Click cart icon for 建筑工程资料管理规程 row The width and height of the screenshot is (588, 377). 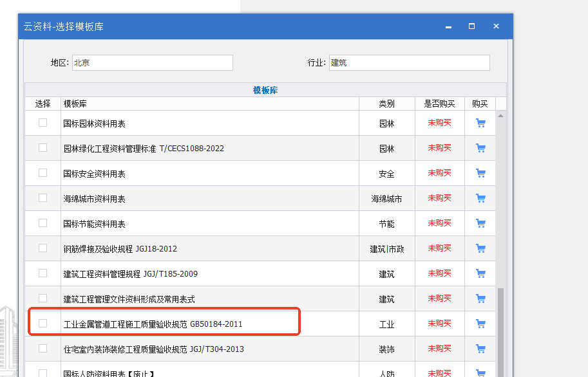[x=480, y=273]
